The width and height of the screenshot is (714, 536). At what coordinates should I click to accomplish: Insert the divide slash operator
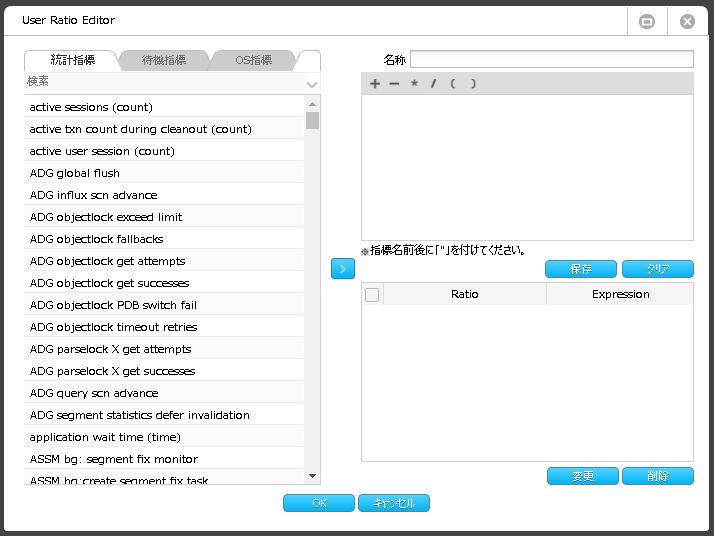(x=434, y=84)
